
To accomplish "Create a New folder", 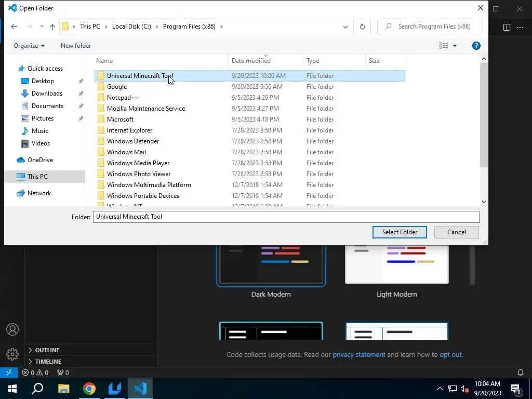I will click(x=76, y=46).
